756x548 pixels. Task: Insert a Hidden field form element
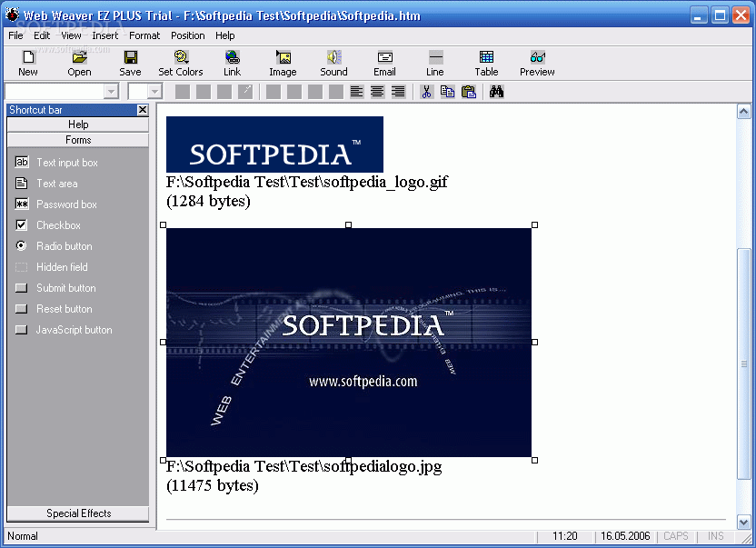52,267
